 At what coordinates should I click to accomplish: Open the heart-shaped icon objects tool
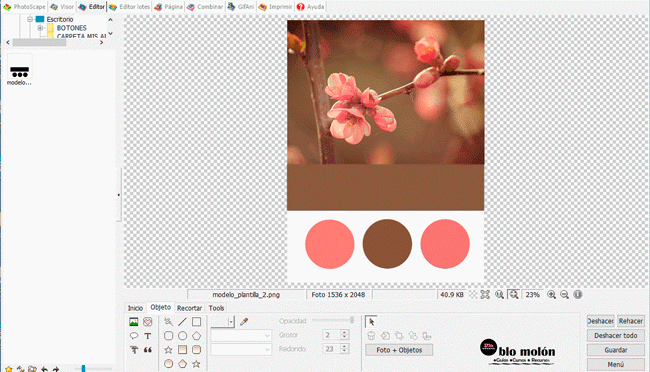pos(148,321)
